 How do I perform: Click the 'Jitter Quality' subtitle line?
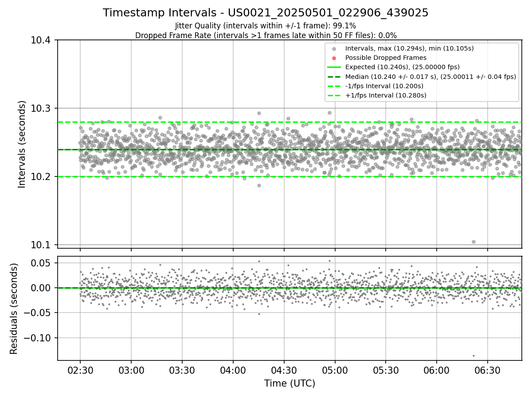point(266,26)
